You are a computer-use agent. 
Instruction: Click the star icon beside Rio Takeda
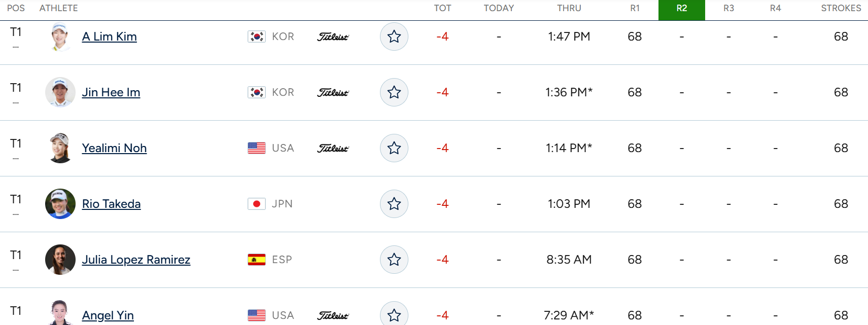394,204
